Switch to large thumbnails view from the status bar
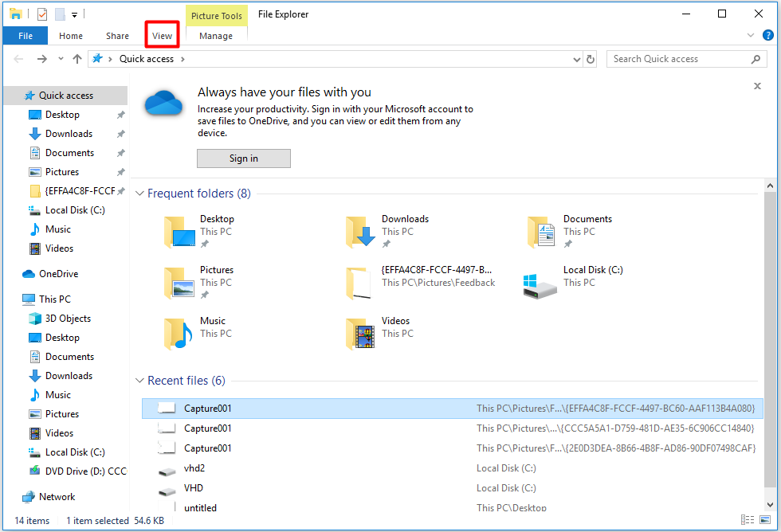781x532 pixels. click(765, 519)
